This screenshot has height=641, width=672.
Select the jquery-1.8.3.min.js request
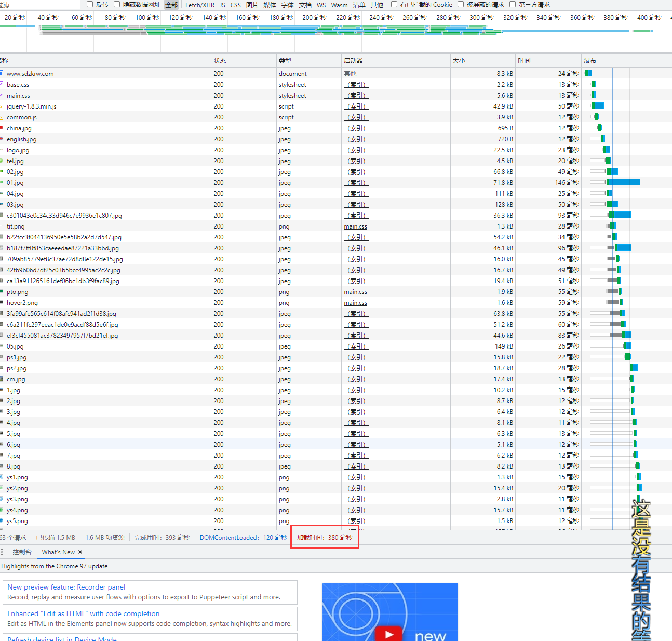coord(31,106)
